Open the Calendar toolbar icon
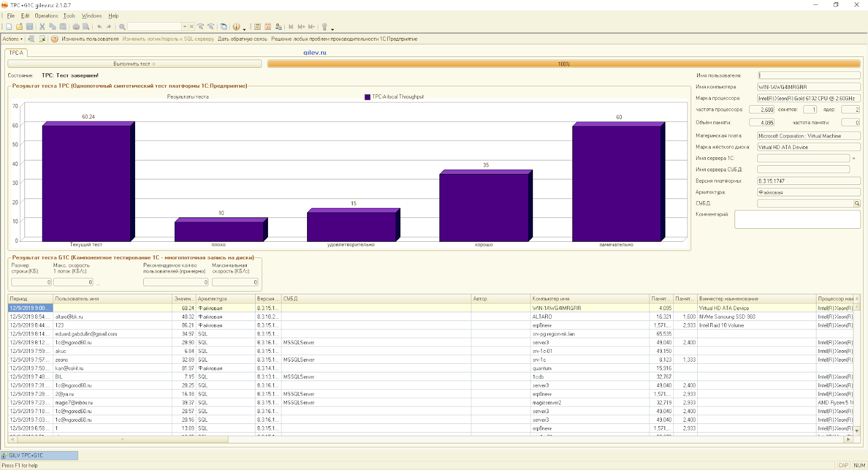The width and height of the screenshot is (868, 470). click(268, 27)
